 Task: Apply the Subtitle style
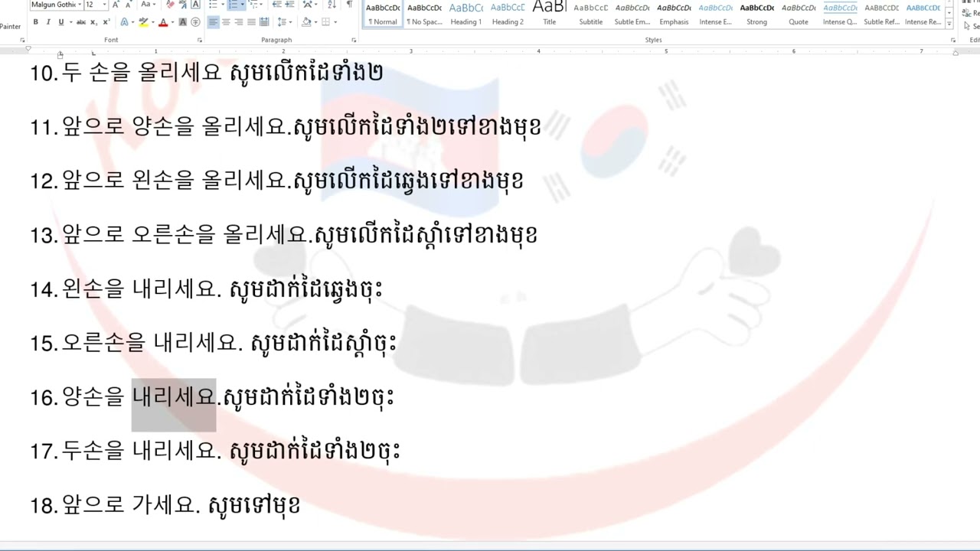(590, 14)
